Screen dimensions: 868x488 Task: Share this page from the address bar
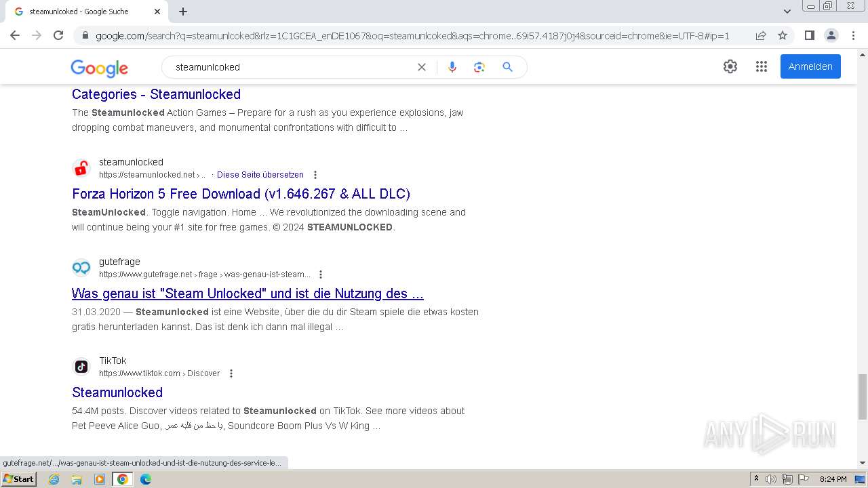coord(761,35)
